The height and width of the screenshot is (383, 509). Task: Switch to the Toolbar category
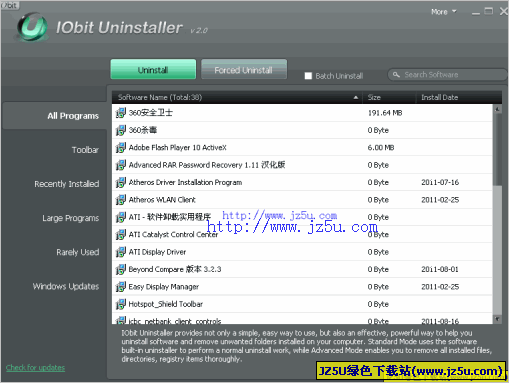coord(85,150)
